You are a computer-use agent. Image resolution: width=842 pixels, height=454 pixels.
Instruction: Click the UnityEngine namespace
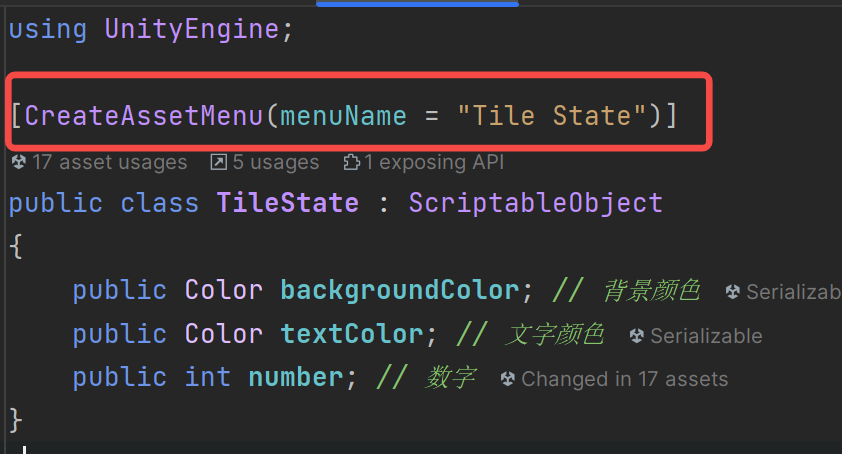tap(191, 28)
